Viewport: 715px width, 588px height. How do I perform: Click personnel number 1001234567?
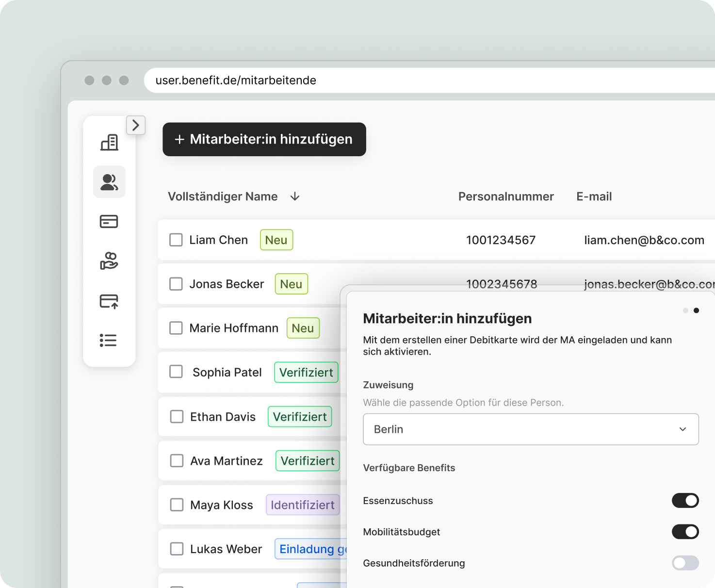pyautogui.click(x=501, y=240)
